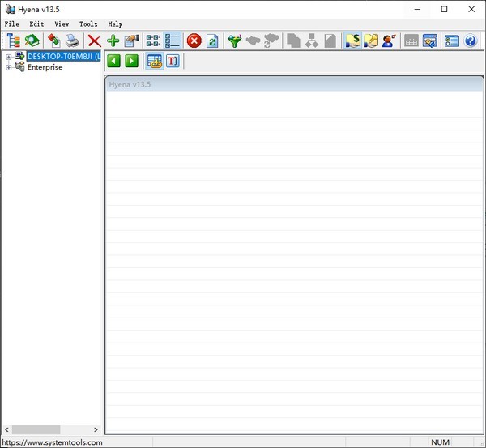Click the Hyena app icon in title bar
This screenshot has height=448, width=486.
tap(10, 9)
